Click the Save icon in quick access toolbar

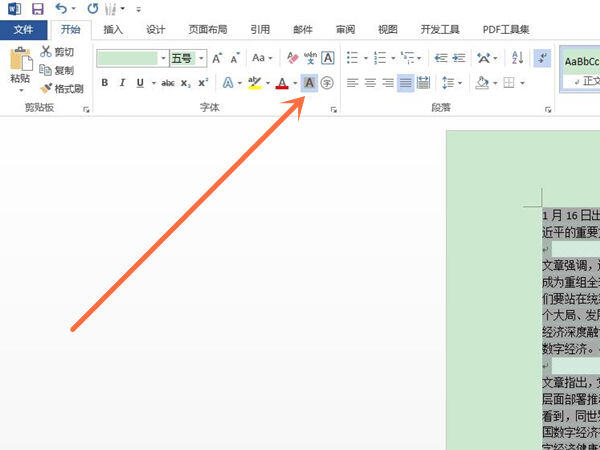pyautogui.click(x=38, y=8)
